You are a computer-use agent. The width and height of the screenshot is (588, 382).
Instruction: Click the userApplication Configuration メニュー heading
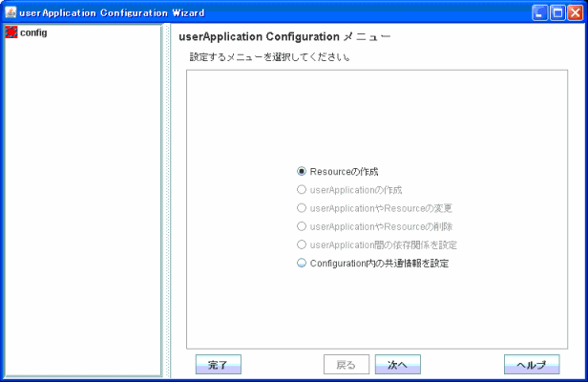coord(285,37)
